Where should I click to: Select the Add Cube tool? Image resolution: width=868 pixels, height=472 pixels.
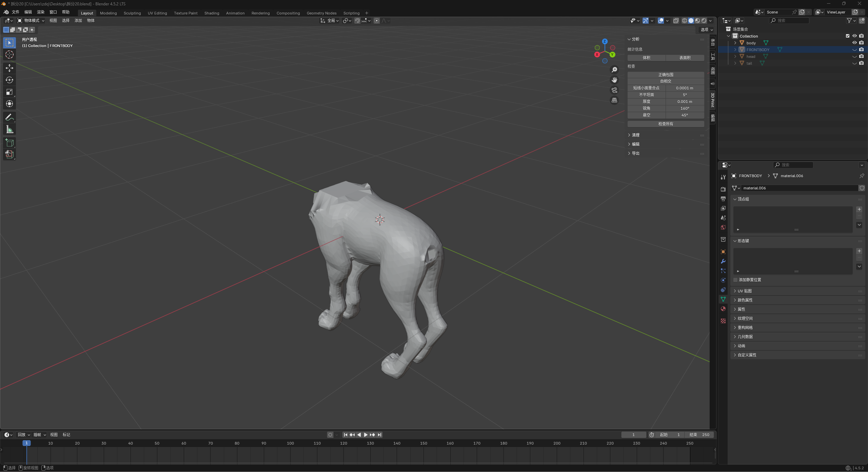9,143
